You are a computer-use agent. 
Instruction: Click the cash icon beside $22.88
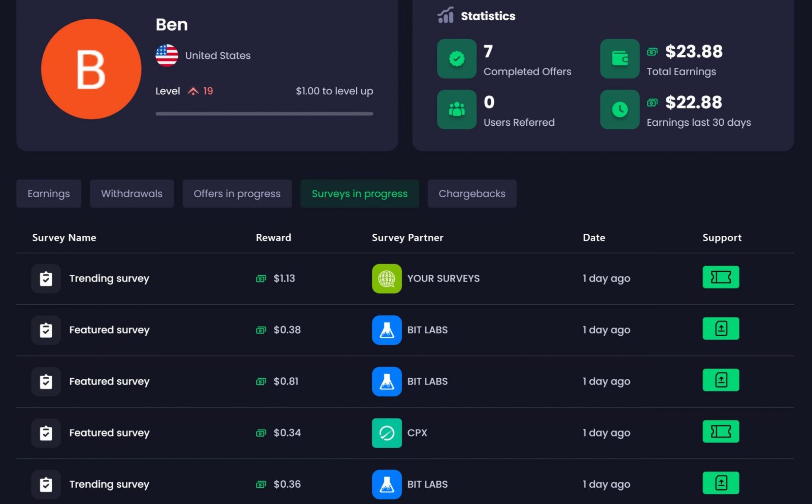coord(652,102)
